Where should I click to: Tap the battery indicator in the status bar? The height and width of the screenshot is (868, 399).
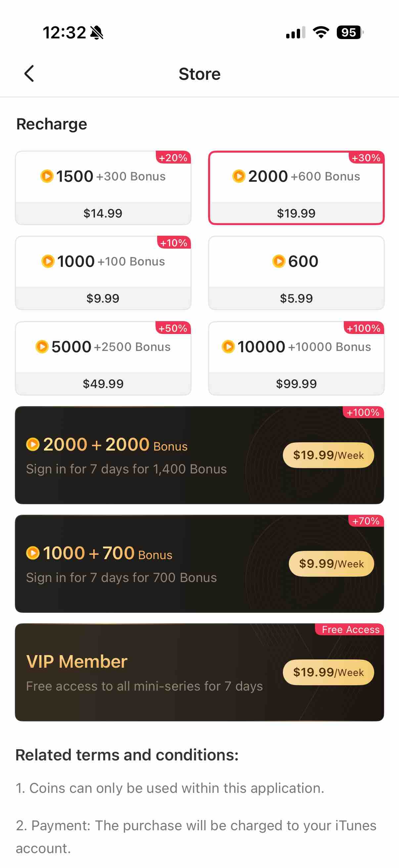(x=350, y=32)
